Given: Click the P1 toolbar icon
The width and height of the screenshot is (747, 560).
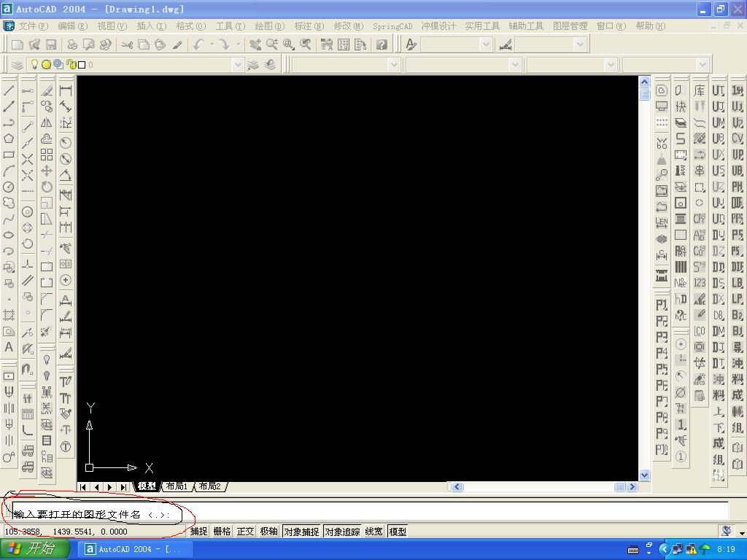Looking at the screenshot, I should (662, 305).
